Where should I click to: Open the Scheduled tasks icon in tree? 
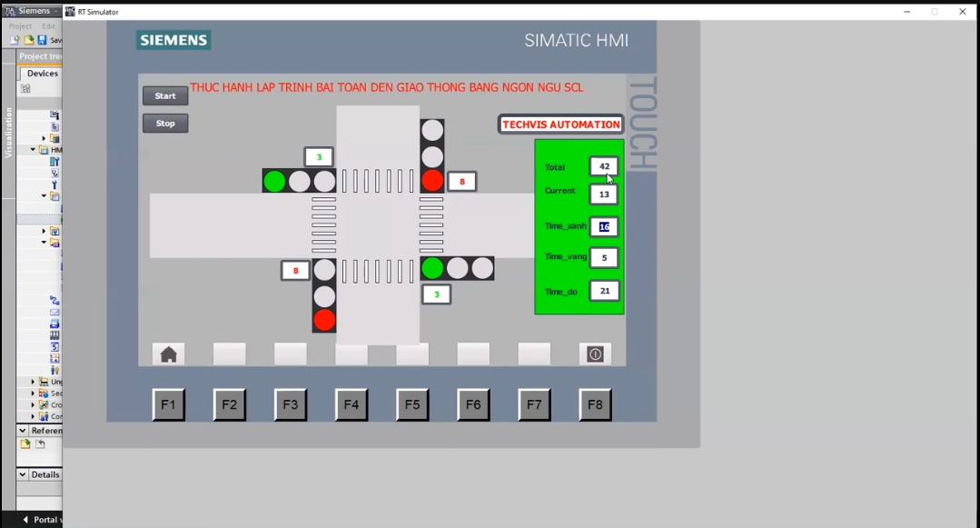(54, 346)
